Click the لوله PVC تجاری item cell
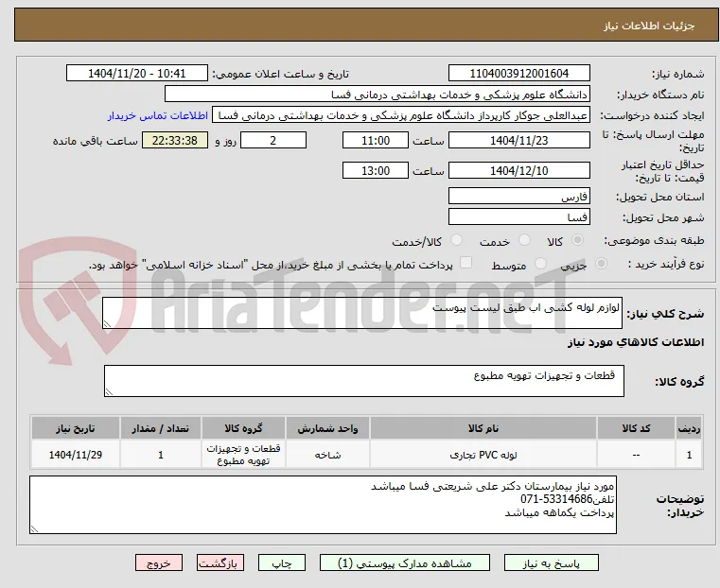Image resolution: width=720 pixels, height=588 pixels. click(483, 455)
